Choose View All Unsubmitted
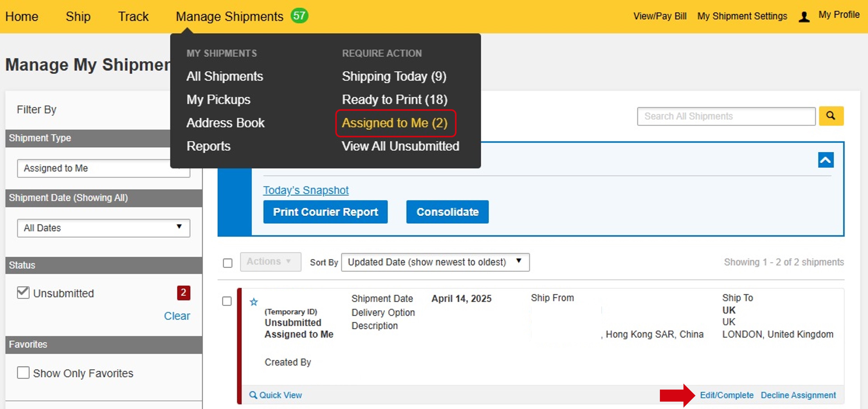The width and height of the screenshot is (868, 409). [x=400, y=146]
